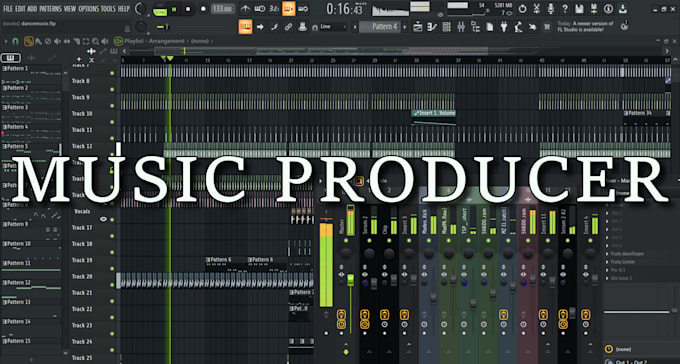
Task: Open the PATTERNS menu
Action: click(x=50, y=9)
